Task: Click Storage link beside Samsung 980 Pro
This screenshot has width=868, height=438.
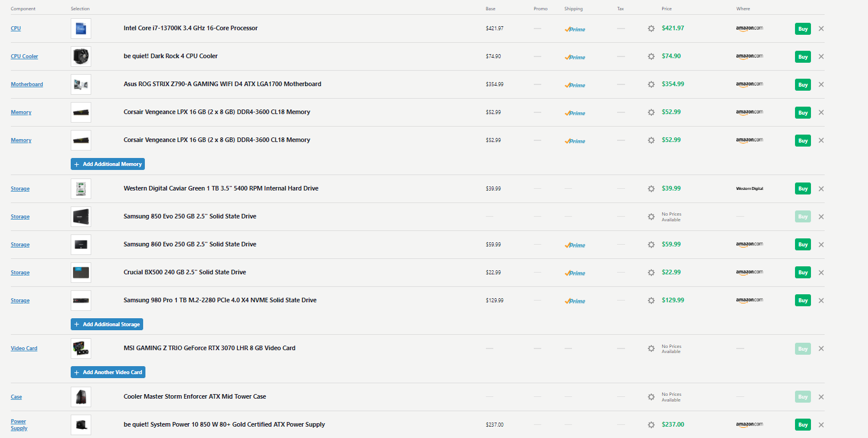Action: 20,301
